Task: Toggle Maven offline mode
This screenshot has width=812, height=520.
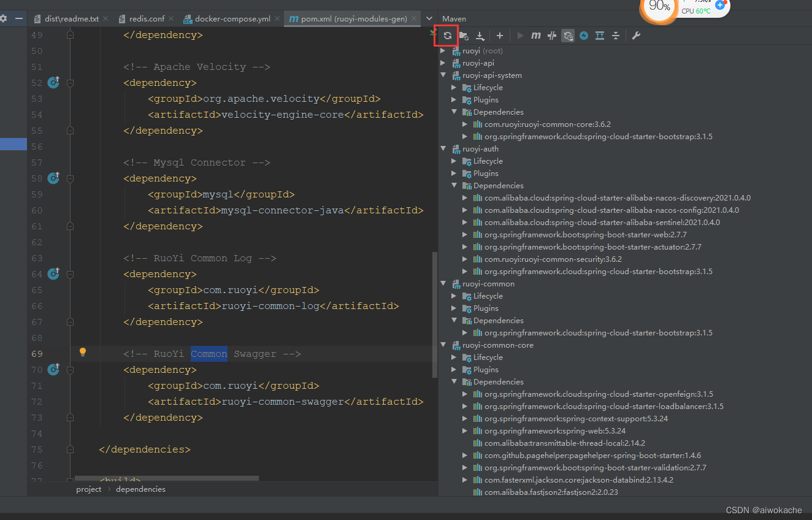Action: click(552, 36)
